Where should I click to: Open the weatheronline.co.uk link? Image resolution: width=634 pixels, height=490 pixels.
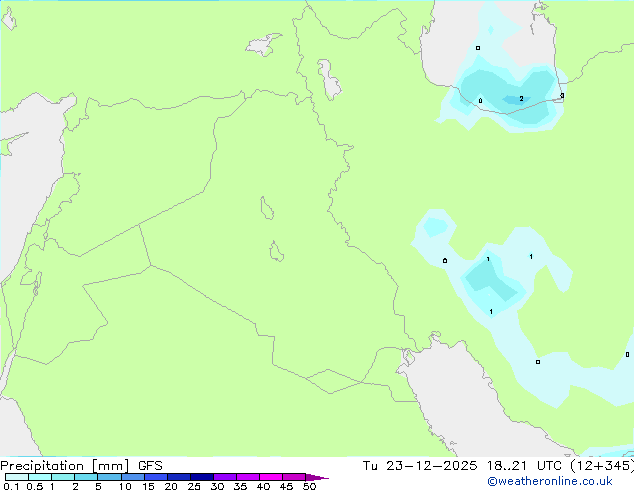click(550, 481)
